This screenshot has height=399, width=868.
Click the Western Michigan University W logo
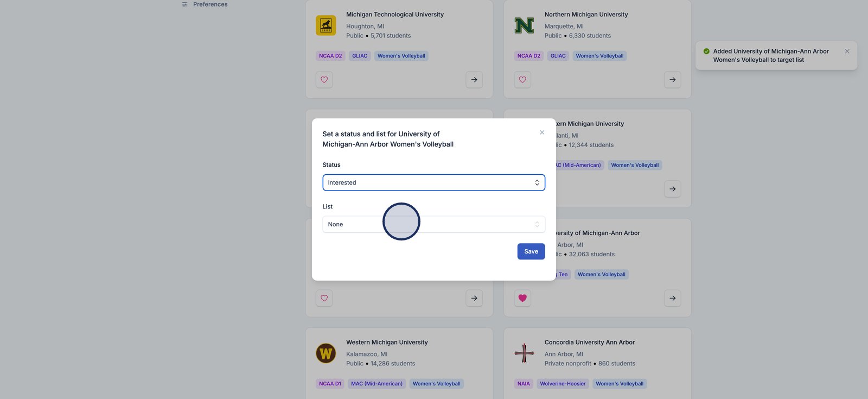(x=325, y=353)
